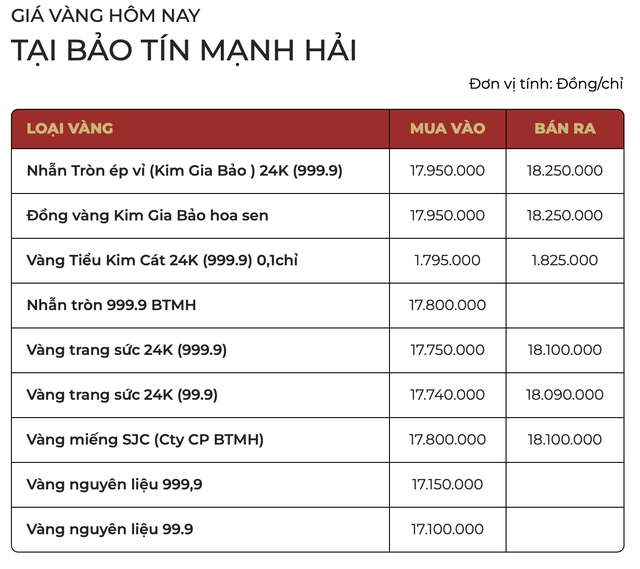This screenshot has width=640, height=569.
Task: Click the 17.100.000 buy price
Action: pos(447,528)
